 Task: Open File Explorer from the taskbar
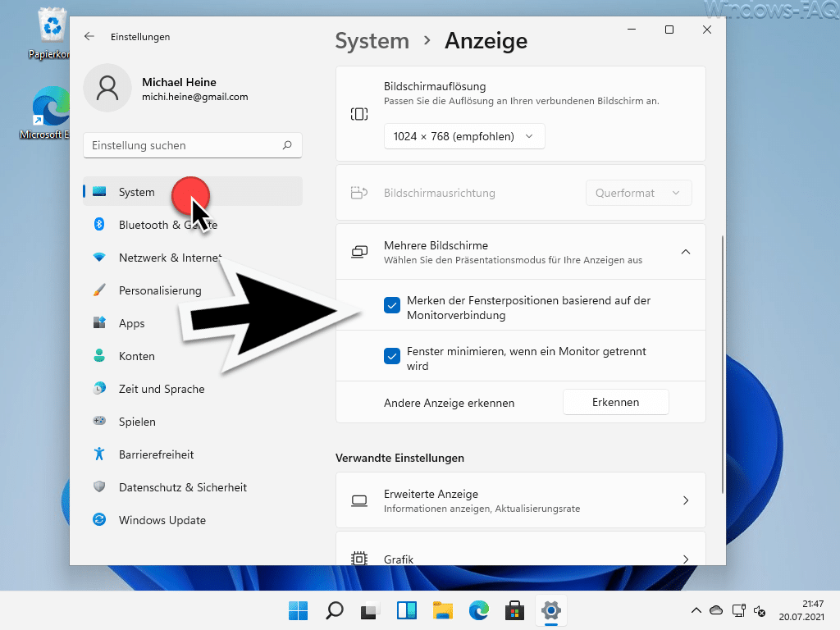point(442,610)
